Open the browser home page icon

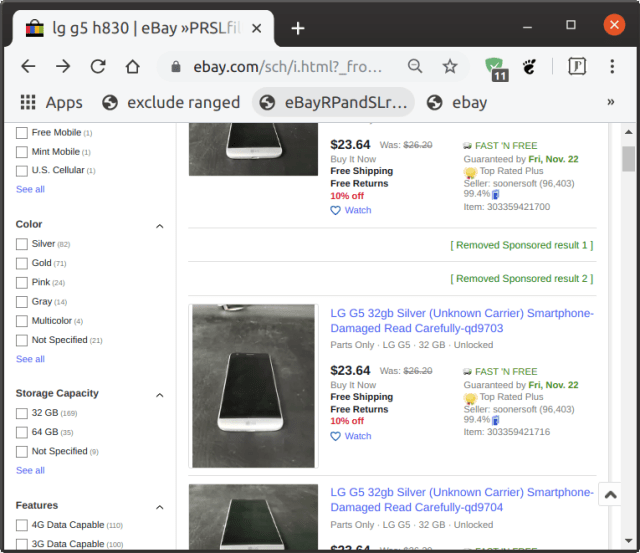pyautogui.click(x=133, y=66)
